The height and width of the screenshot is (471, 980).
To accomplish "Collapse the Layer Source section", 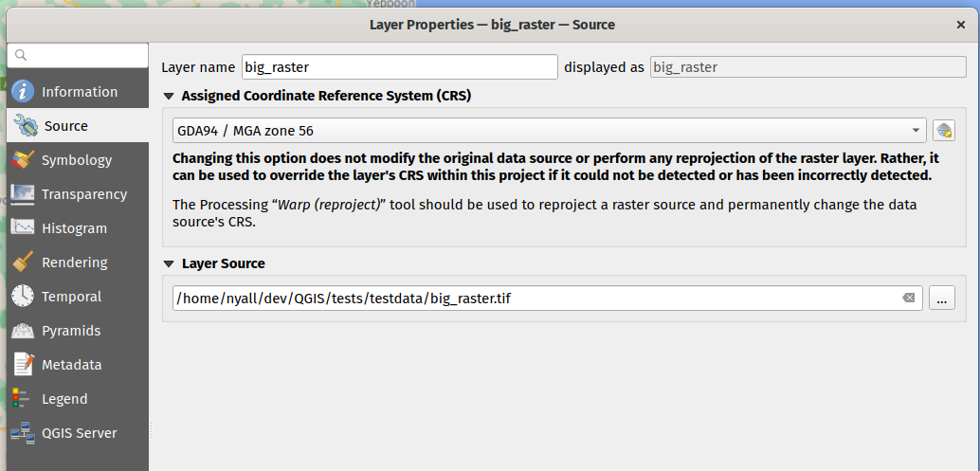I will coord(170,263).
